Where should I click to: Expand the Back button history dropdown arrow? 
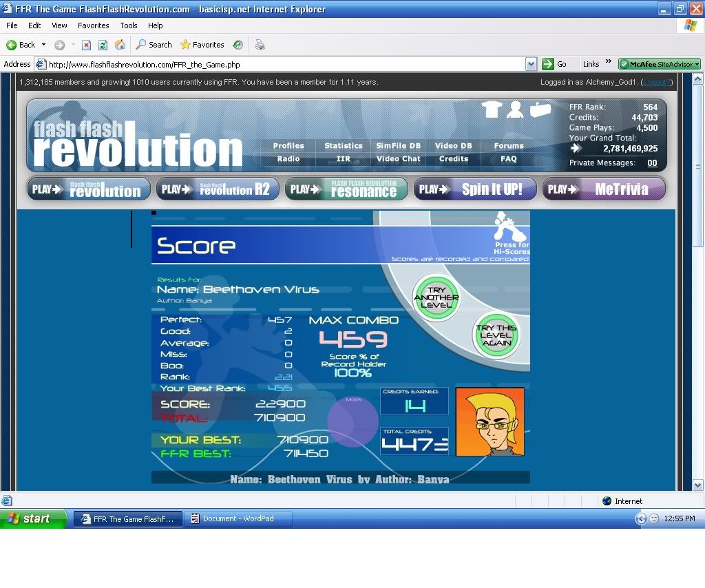44,45
